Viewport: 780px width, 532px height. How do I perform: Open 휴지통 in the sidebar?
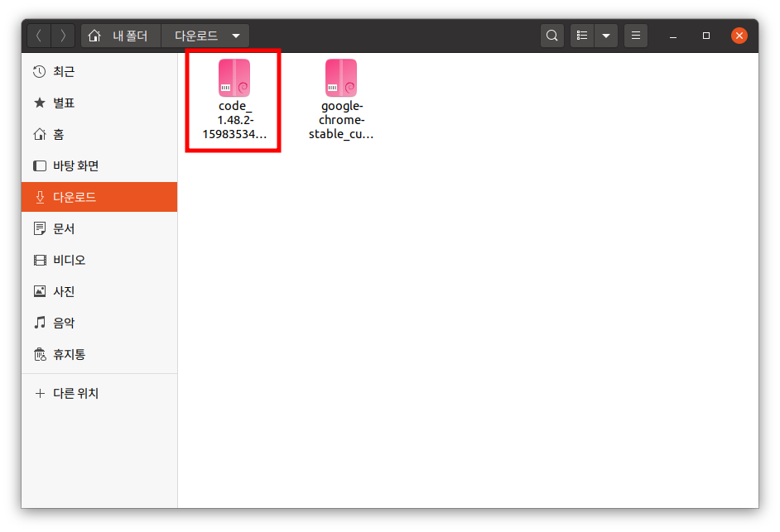pyautogui.click(x=99, y=354)
